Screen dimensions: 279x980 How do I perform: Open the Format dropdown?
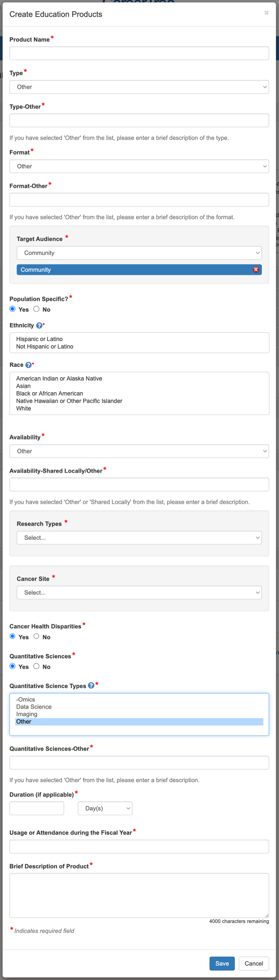(139, 166)
